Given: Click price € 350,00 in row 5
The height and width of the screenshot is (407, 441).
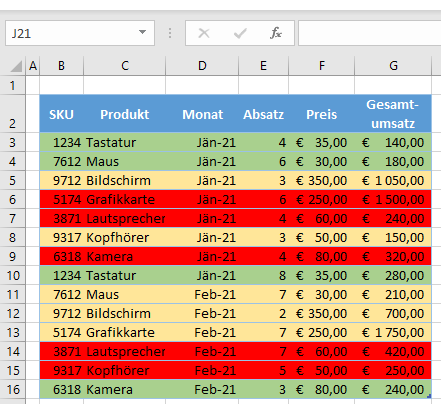Looking at the screenshot, I should click(322, 180).
